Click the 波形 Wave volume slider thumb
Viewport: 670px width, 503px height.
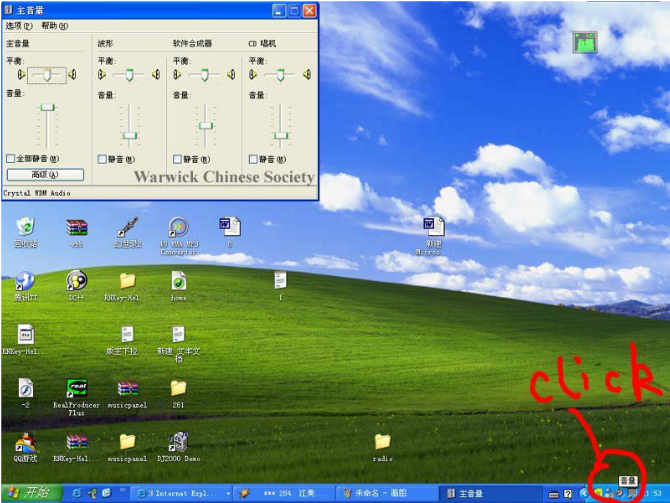129,135
